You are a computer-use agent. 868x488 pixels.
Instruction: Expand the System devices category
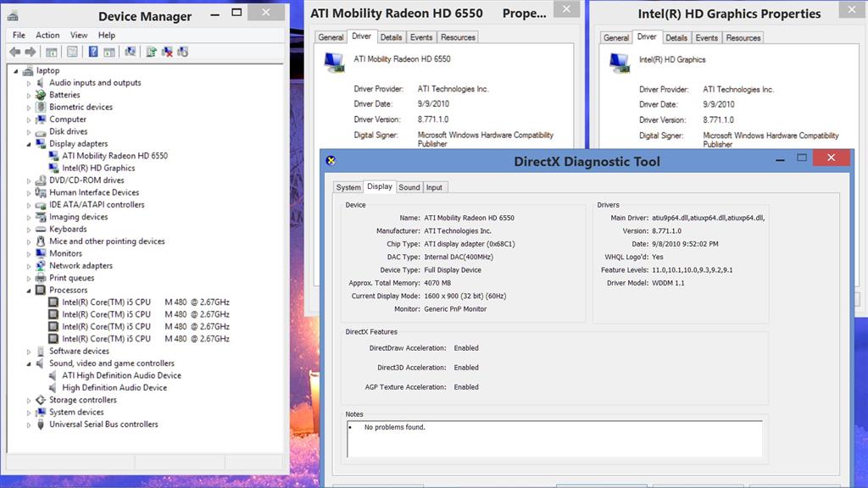29,413
